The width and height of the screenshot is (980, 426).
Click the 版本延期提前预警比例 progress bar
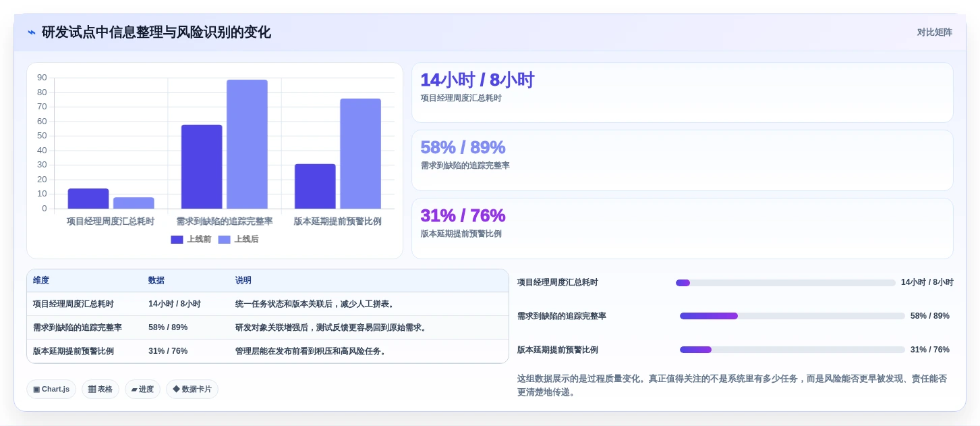(x=792, y=350)
